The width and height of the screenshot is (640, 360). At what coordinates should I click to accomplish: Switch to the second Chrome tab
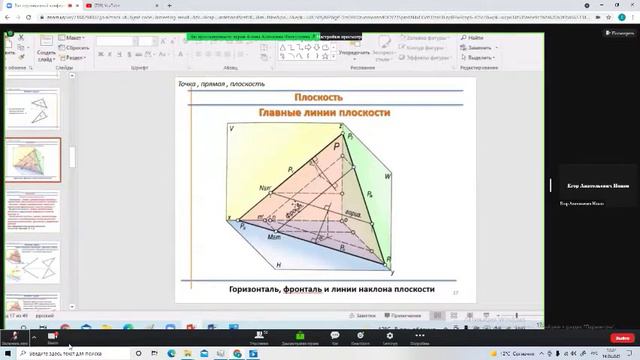tap(122, 6)
